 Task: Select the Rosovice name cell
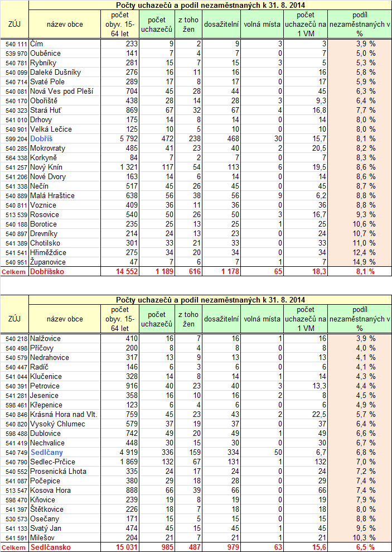[65, 215]
